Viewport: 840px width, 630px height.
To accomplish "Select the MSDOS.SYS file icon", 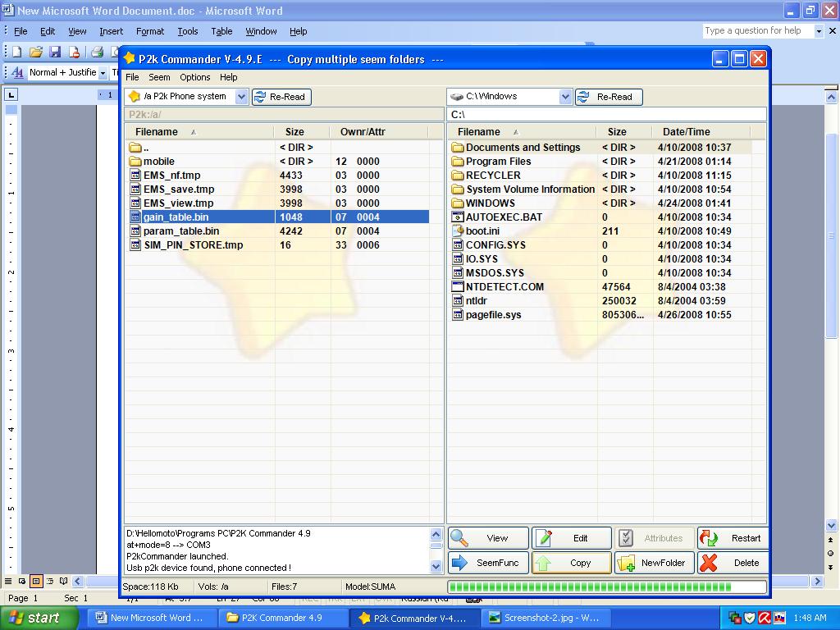I will [x=458, y=272].
